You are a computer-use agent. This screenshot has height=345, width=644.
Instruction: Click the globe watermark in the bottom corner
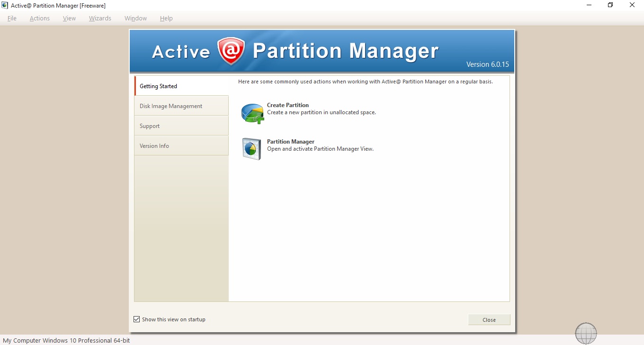click(586, 333)
